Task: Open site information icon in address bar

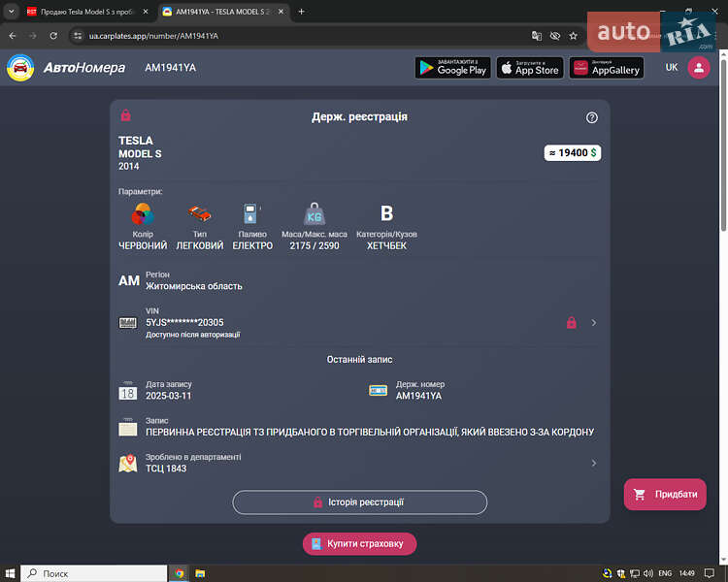Action: point(78,36)
